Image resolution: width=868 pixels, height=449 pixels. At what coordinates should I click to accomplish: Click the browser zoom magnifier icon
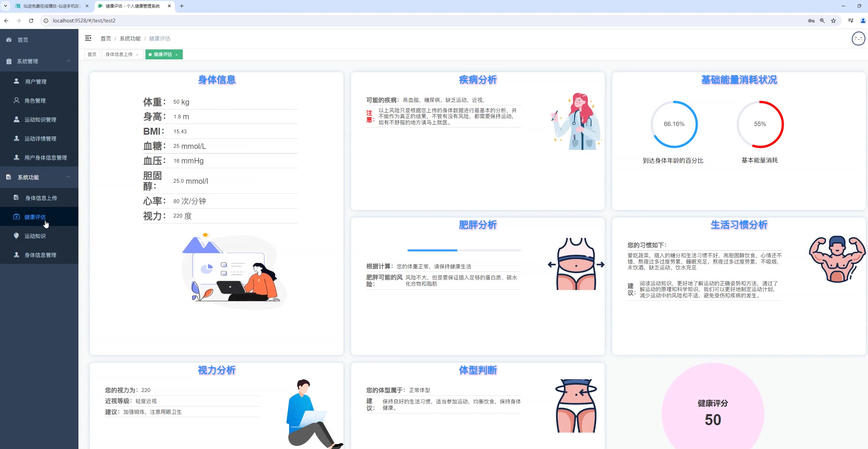coord(822,21)
